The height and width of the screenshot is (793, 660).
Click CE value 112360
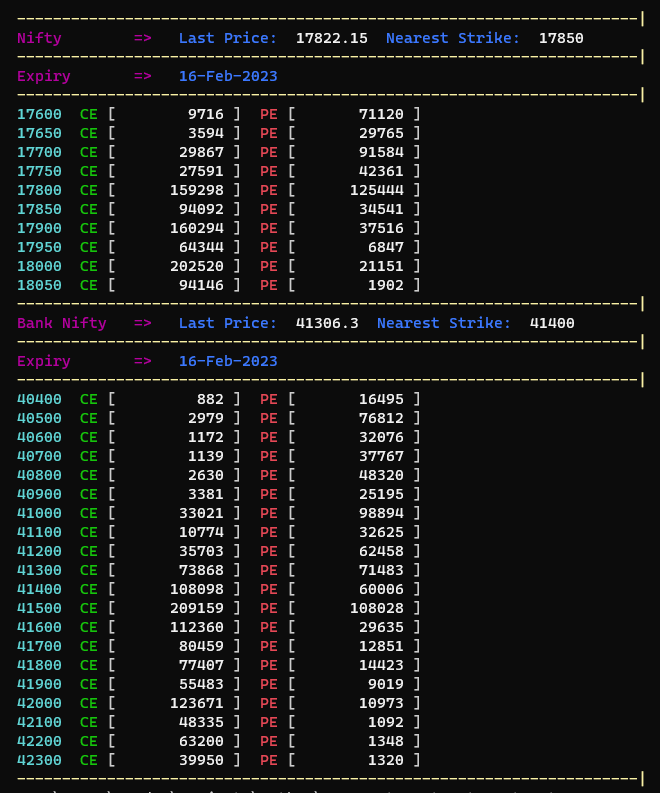[x=197, y=627]
